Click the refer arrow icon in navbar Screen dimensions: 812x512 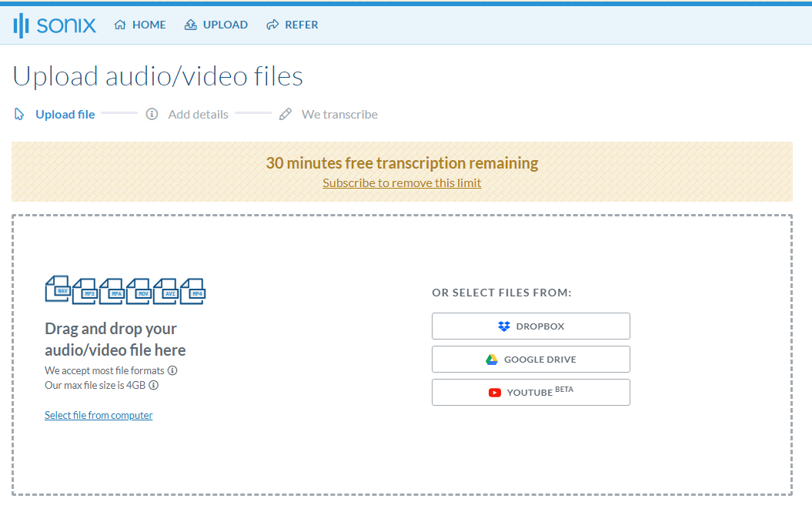click(x=272, y=24)
